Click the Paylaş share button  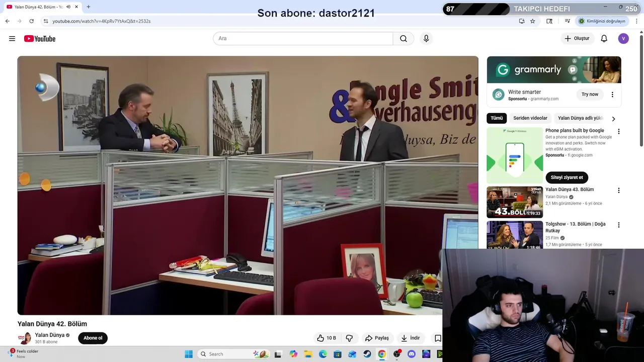[377, 338]
